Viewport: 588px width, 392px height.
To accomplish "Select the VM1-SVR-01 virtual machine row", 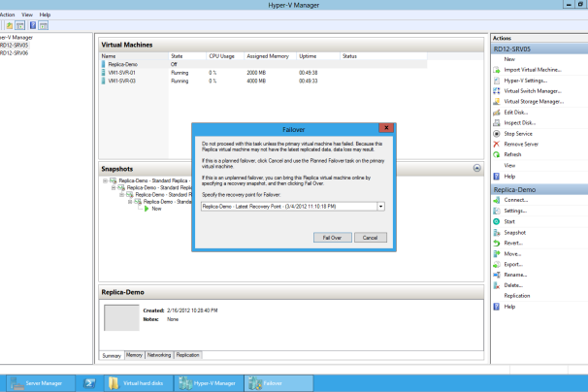I will click(x=264, y=73).
